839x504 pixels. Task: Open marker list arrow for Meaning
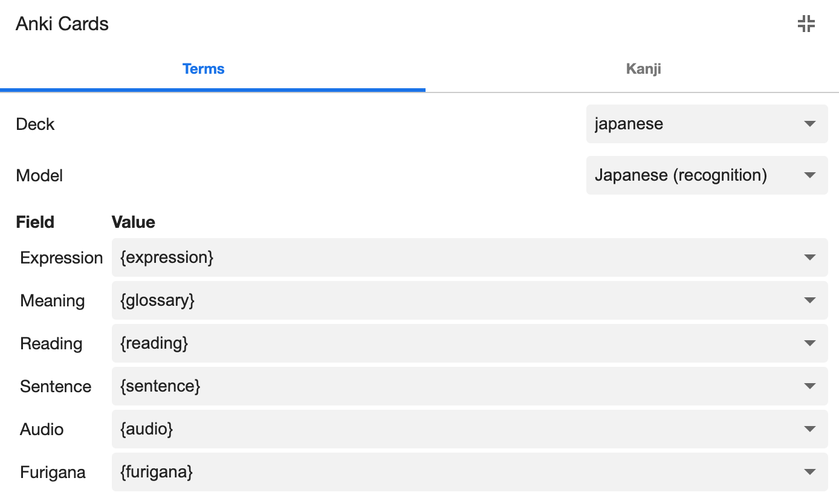coord(810,300)
